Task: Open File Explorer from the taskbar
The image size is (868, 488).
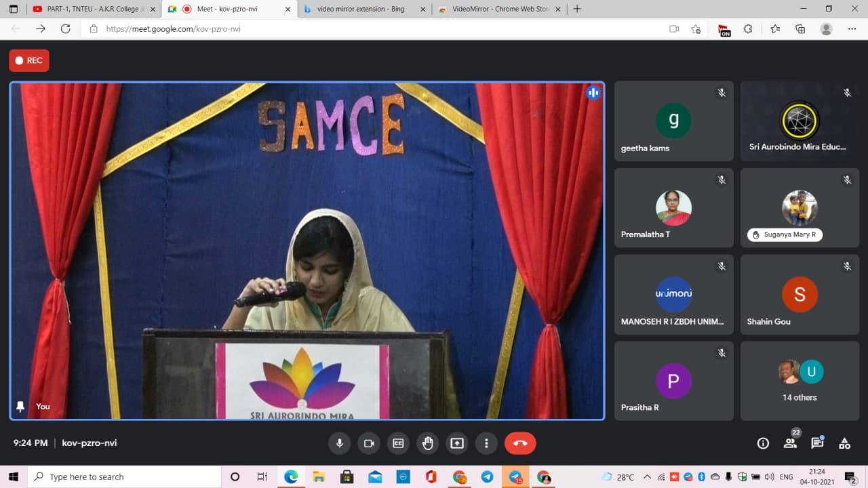Action: coord(319,476)
